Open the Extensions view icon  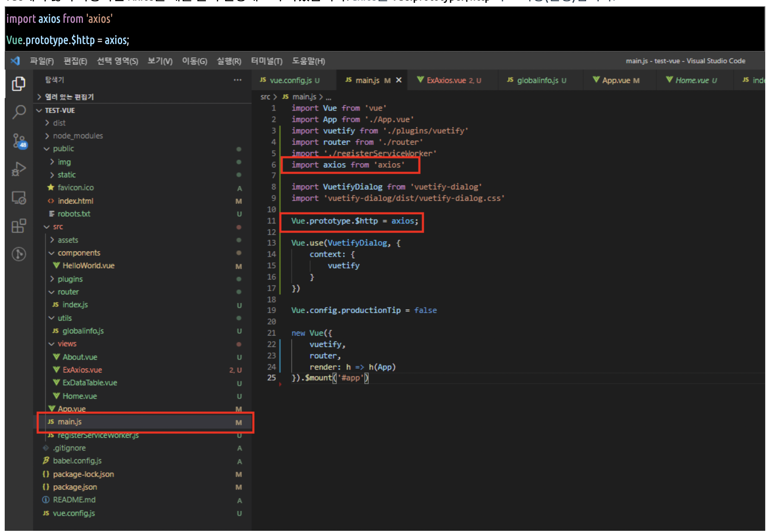tap(18, 226)
